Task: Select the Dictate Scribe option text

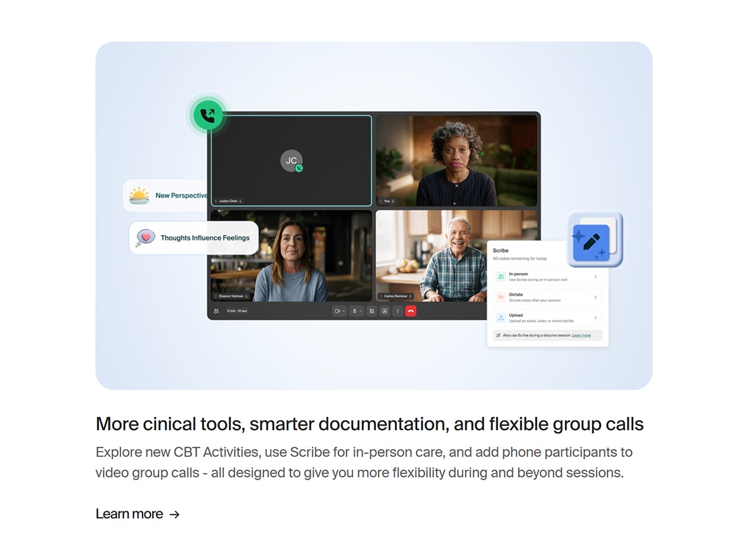Action: point(534,297)
